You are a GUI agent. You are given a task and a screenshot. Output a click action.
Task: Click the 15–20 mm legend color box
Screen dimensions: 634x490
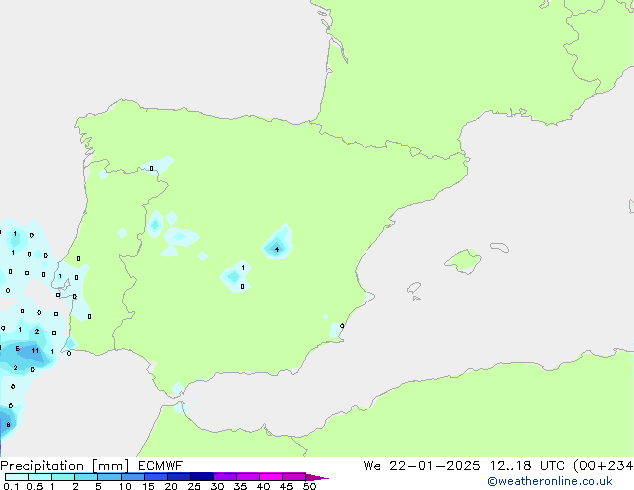[x=155, y=477]
